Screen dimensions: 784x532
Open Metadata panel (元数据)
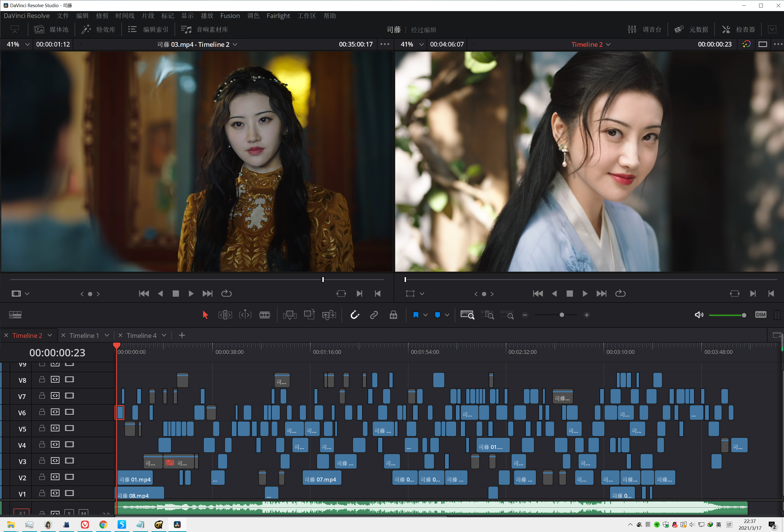click(x=691, y=30)
